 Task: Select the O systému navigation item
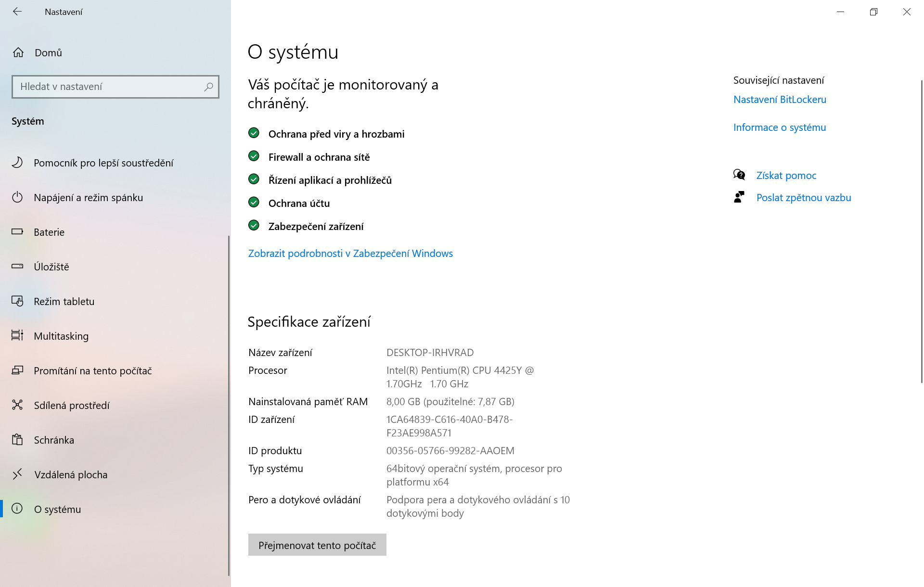[57, 509]
